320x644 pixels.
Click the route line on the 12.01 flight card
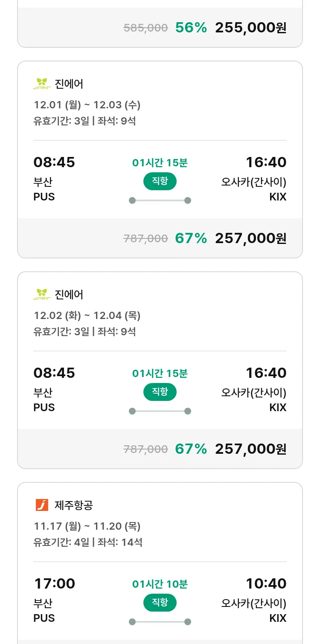click(160, 200)
